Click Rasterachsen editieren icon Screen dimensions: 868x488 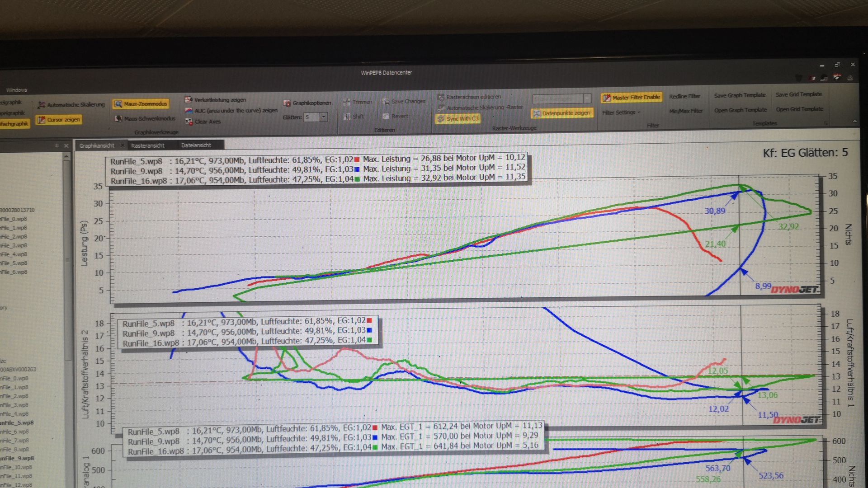(441, 97)
